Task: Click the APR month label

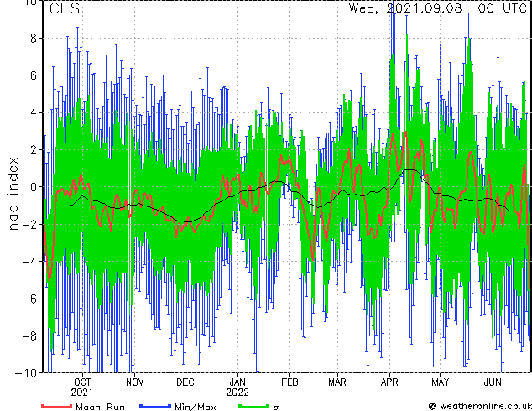Action: click(389, 382)
